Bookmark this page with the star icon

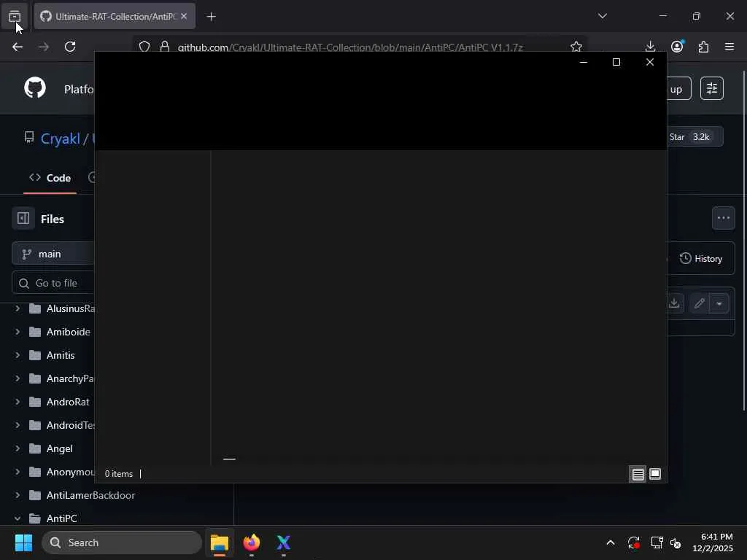click(576, 47)
